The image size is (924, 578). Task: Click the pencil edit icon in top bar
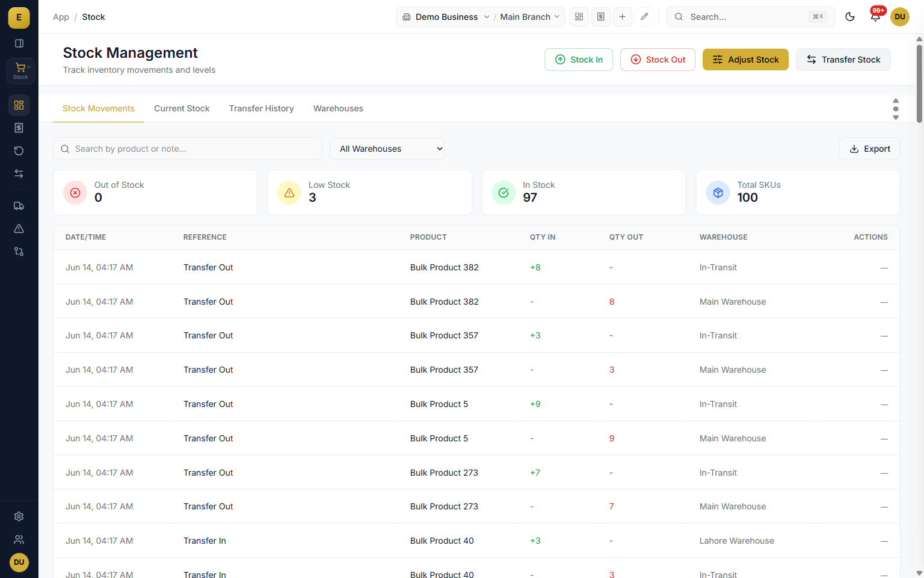pyautogui.click(x=644, y=17)
